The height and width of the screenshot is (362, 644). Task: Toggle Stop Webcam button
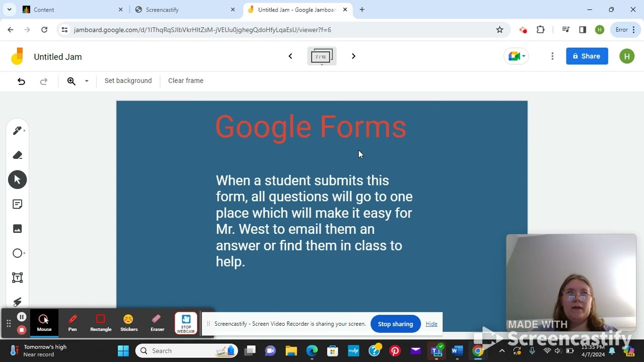coord(186,323)
